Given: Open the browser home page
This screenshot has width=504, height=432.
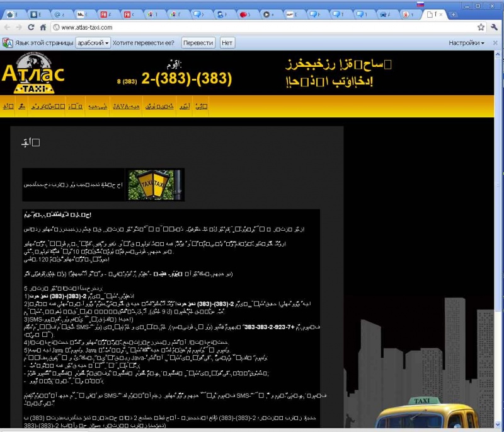Looking at the screenshot, I should pyautogui.click(x=43, y=27).
